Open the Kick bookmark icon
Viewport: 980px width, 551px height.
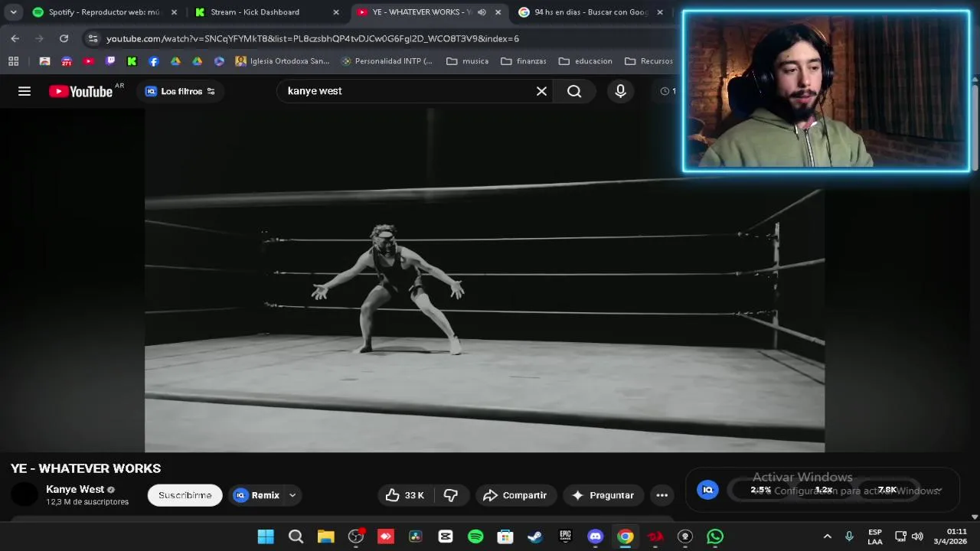tap(132, 61)
